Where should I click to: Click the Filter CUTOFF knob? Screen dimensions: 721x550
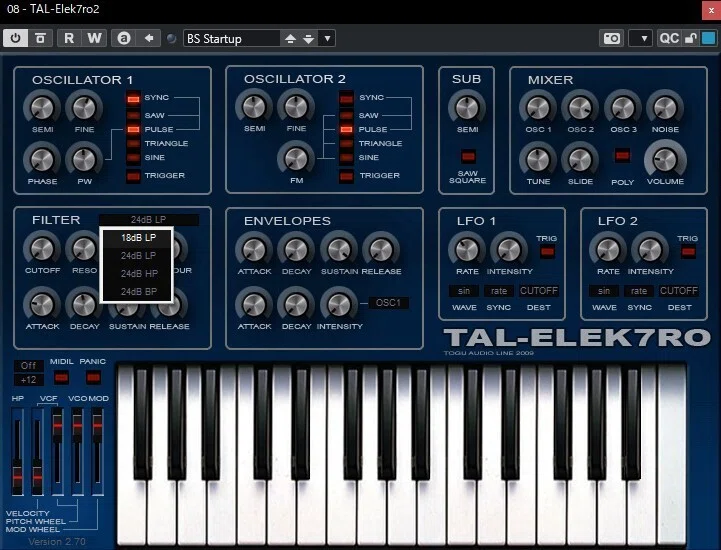(x=42, y=249)
